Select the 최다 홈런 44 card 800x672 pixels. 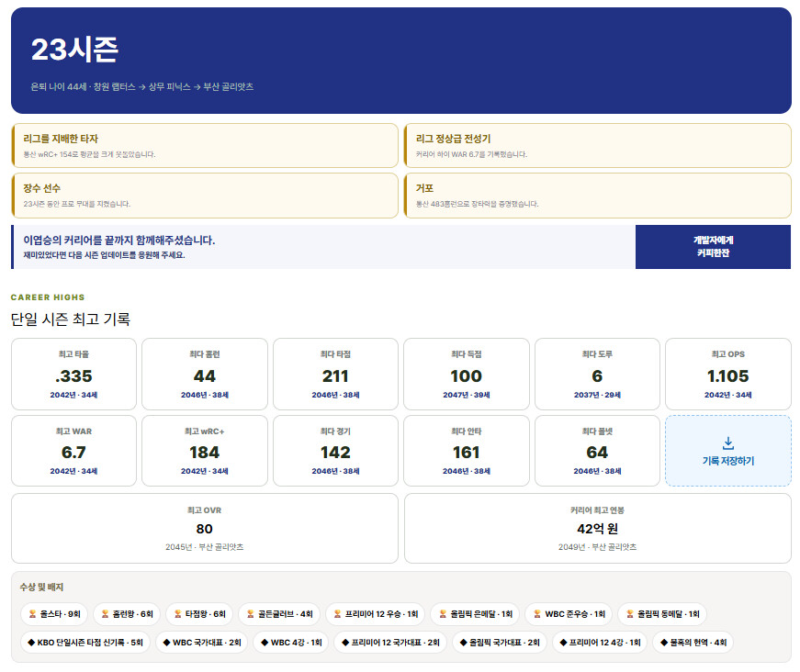pyautogui.click(x=205, y=374)
